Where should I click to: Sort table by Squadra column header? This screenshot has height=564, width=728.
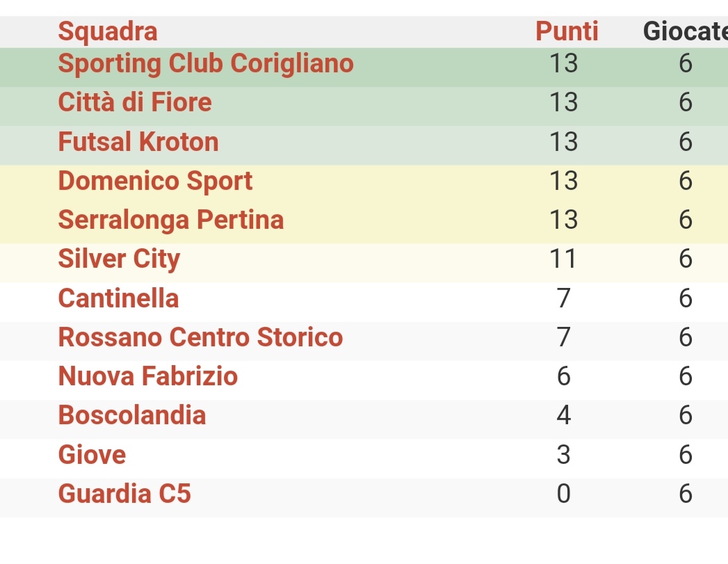click(x=108, y=31)
